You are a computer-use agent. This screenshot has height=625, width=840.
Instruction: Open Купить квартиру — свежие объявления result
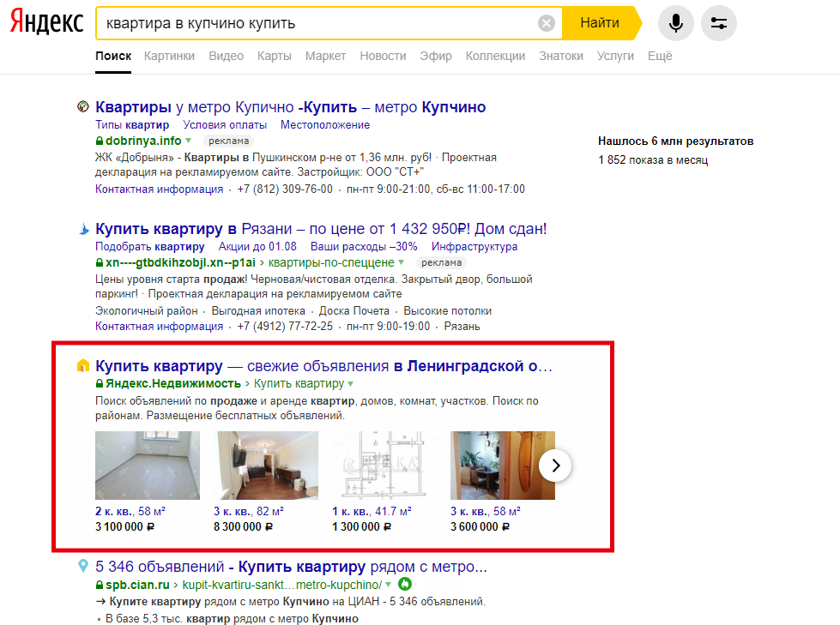323,366
